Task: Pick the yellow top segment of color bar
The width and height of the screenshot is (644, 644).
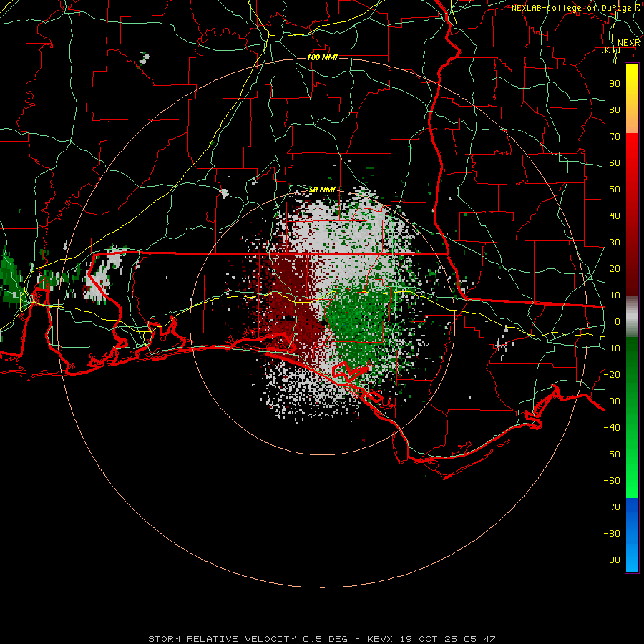Action: tap(632, 99)
